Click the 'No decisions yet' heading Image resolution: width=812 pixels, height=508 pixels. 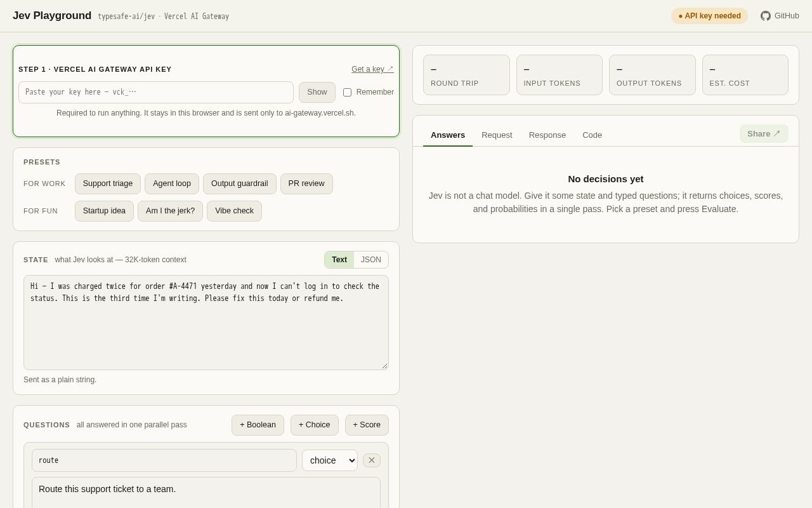(x=606, y=179)
